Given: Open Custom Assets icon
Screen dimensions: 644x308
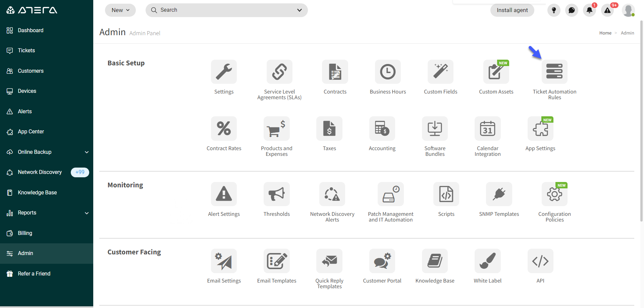Looking at the screenshot, I should [x=496, y=72].
